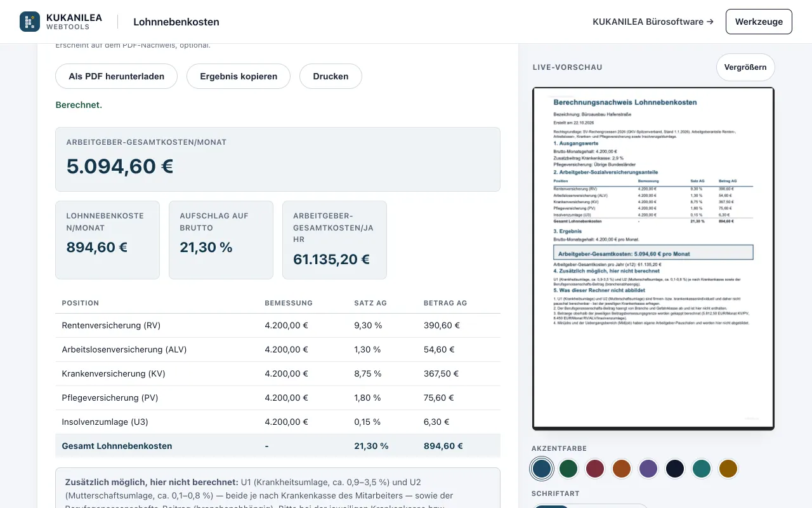The height and width of the screenshot is (508, 812).
Task: Select the purple accent color
Action: point(648,469)
